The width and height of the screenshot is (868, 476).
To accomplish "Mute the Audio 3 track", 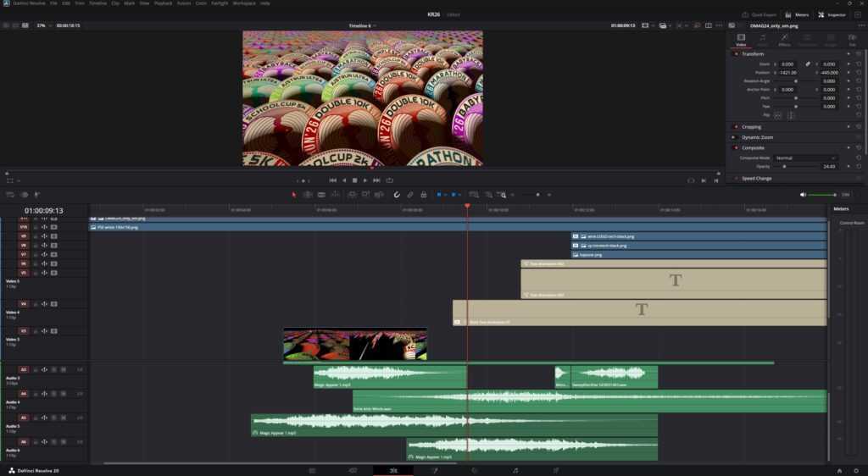I will point(64,370).
